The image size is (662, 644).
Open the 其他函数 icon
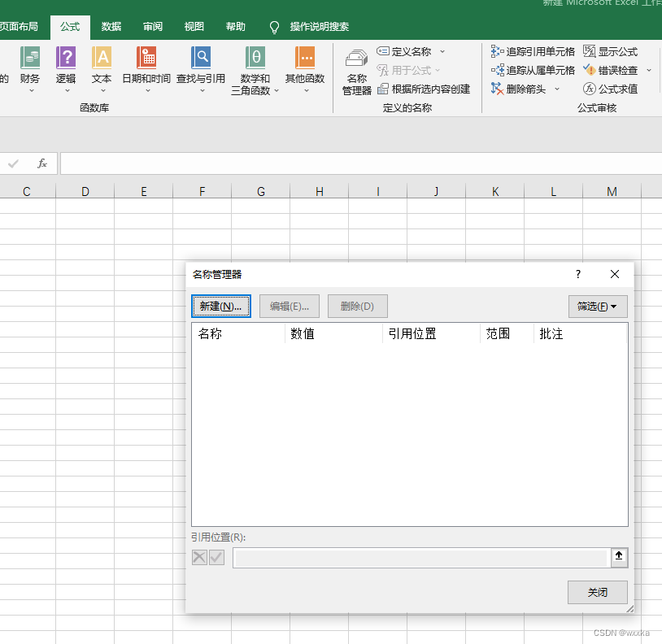tap(305, 58)
